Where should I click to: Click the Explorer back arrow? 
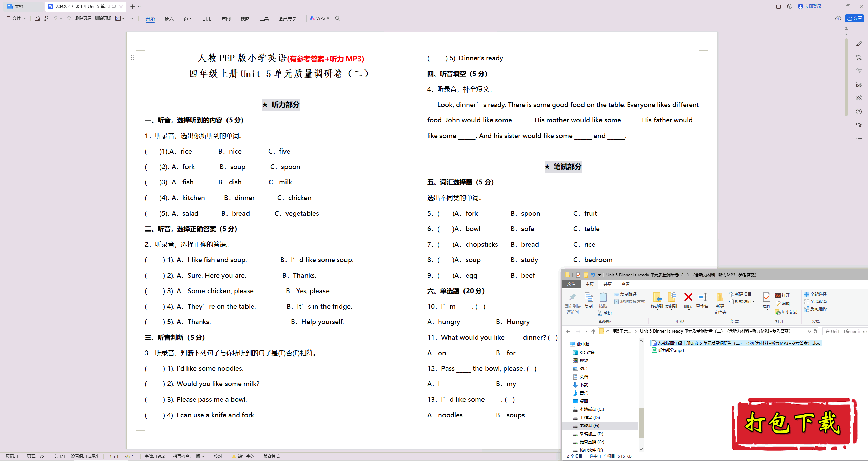point(568,331)
